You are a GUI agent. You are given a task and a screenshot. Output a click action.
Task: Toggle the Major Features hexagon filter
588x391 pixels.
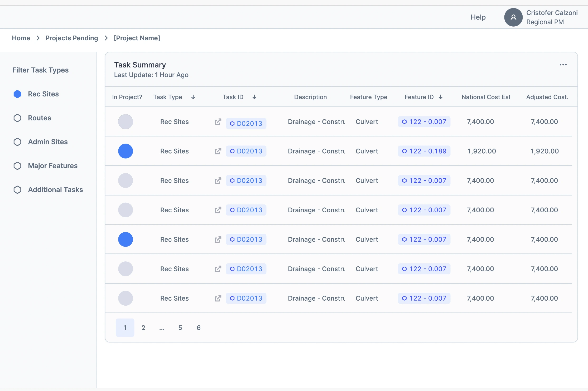(17, 166)
